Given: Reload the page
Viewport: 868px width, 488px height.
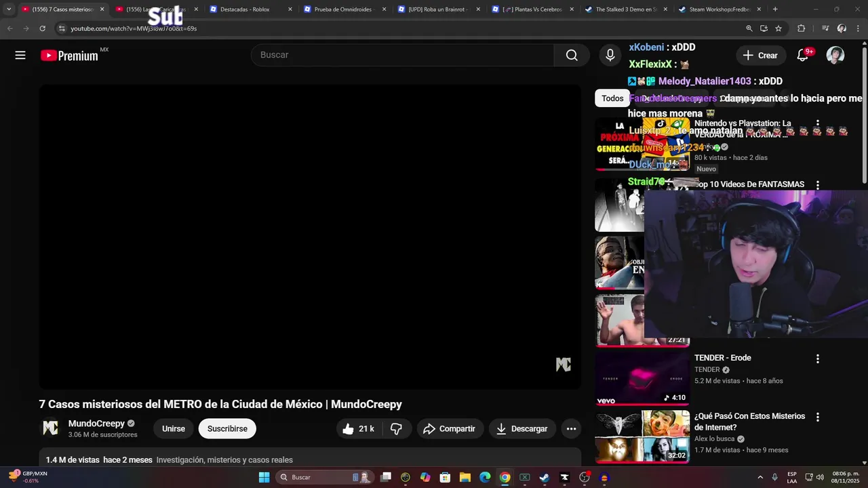Looking at the screenshot, I should 42,28.
